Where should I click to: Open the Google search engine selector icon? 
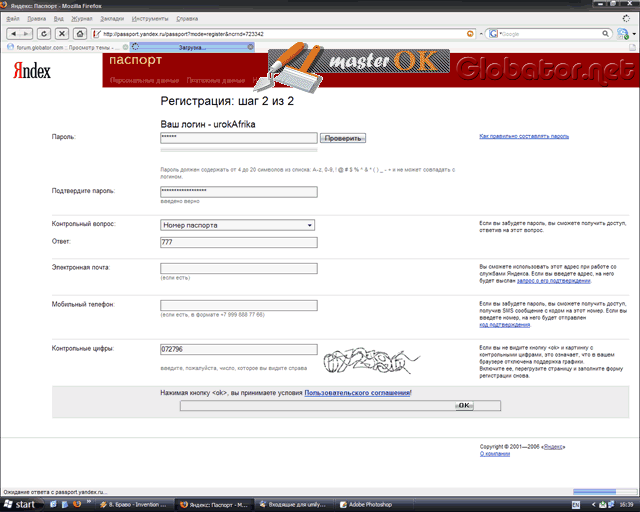tap(493, 34)
